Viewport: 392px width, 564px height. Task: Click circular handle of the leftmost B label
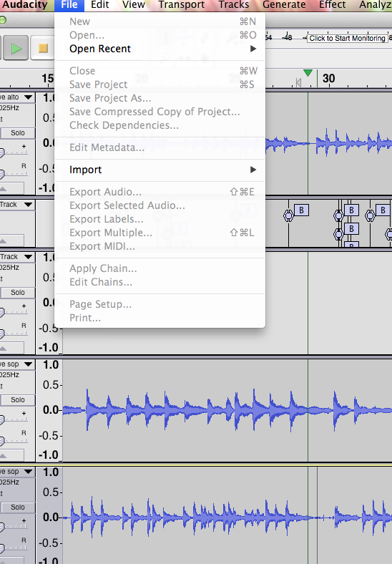(288, 215)
